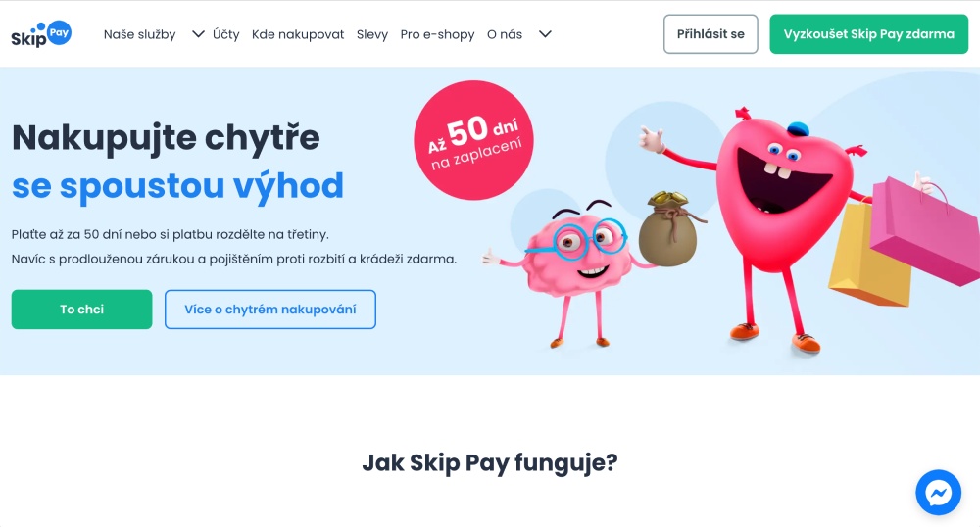The width and height of the screenshot is (980, 527).
Task: Click the money bag illustration
Action: click(668, 229)
